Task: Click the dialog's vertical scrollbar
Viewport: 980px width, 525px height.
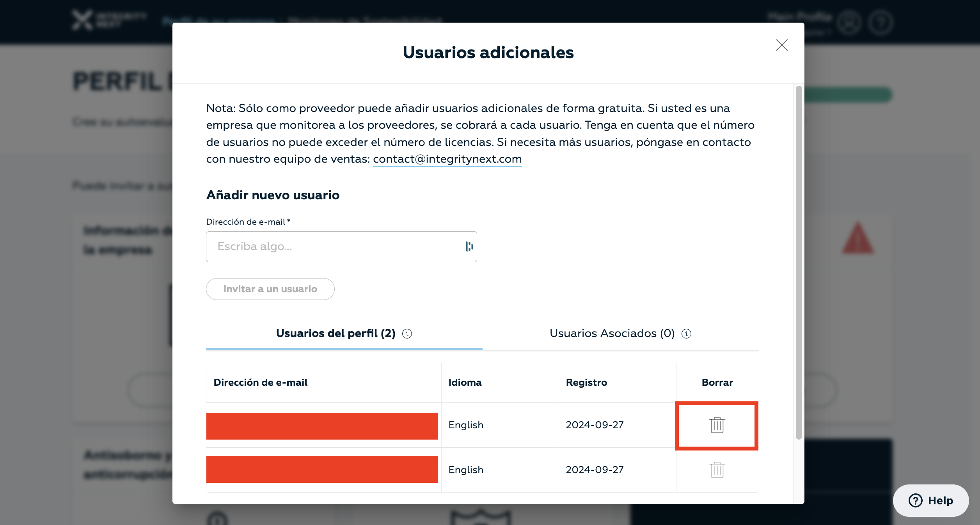Action: coord(799,261)
